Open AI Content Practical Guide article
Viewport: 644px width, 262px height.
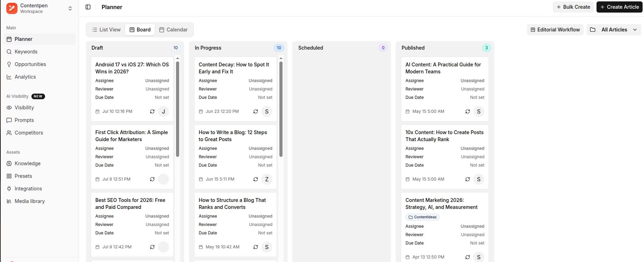pyautogui.click(x=443, y=68)
